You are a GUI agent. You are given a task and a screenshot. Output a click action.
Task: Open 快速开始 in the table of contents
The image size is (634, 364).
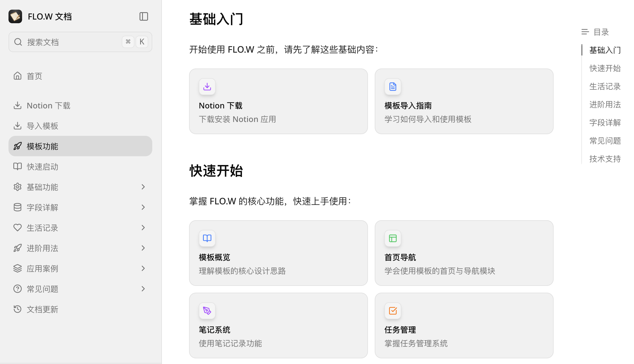tap(605, 68)
